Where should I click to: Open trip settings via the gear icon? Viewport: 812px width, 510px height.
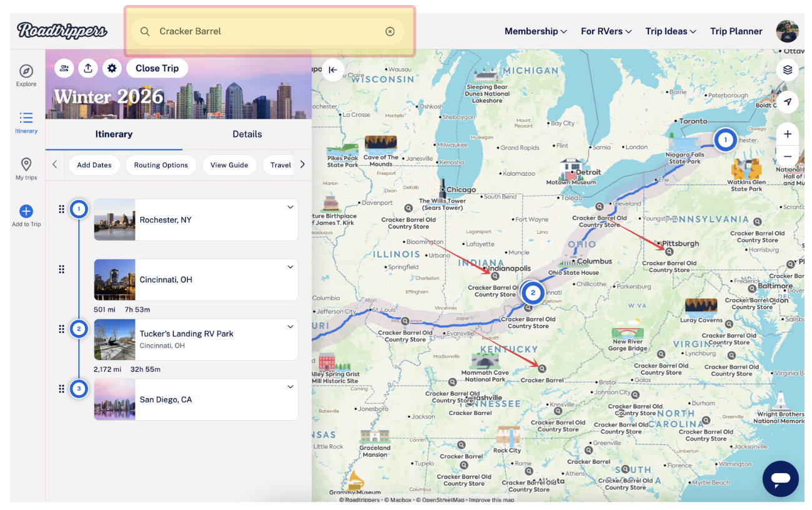112,68
